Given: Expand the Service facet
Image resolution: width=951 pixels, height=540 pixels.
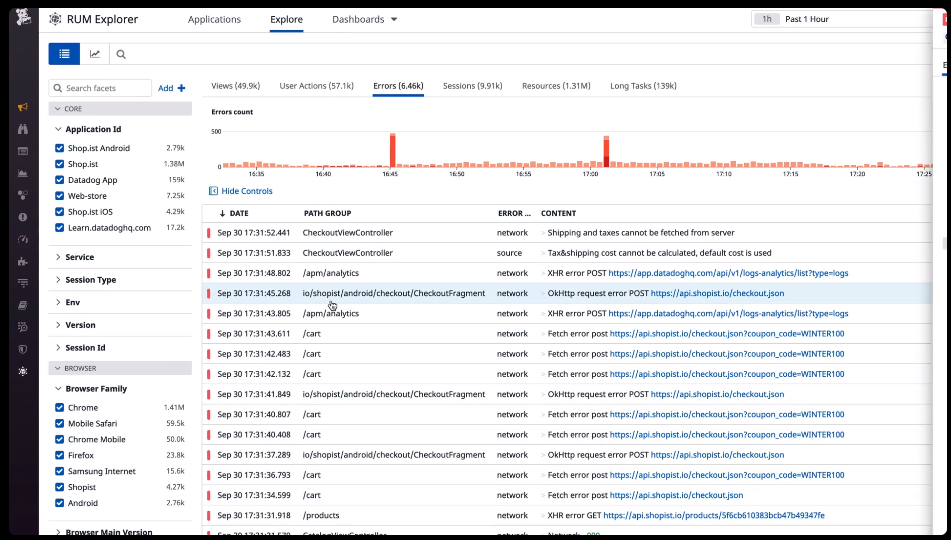Looking at the screenshot, I should (79, 257).
